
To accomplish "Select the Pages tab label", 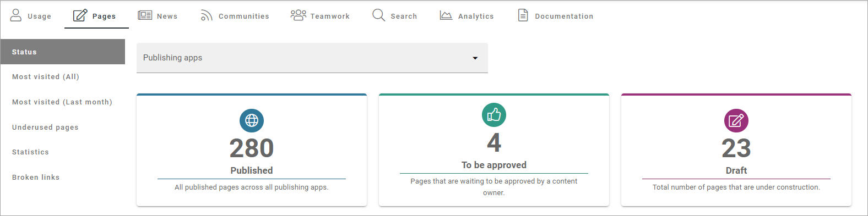I will tap(104, 16).
